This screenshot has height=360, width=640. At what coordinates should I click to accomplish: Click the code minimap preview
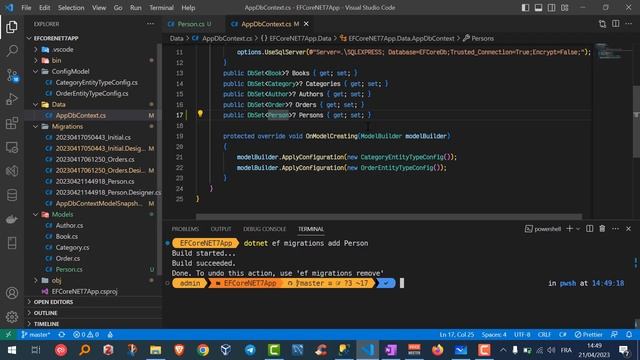[611, 52]
